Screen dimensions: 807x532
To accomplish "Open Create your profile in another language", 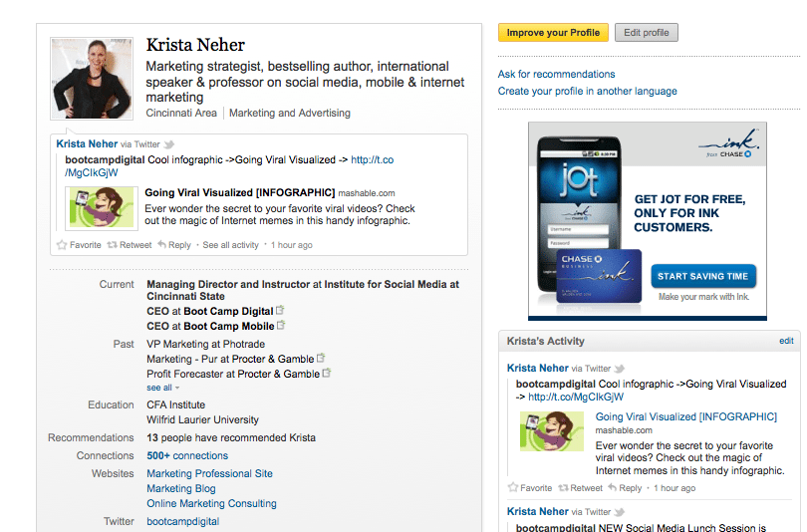I will (x=587, y=91).
